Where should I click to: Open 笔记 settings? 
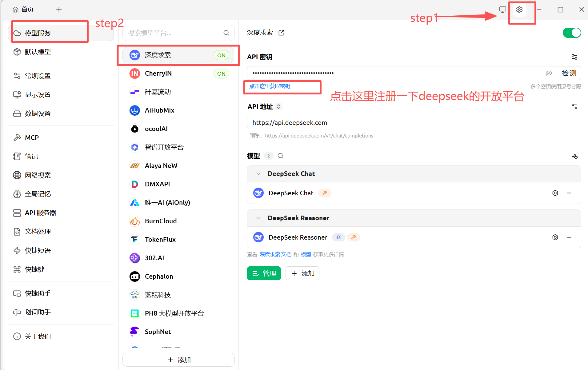click(x=61, y=156)
